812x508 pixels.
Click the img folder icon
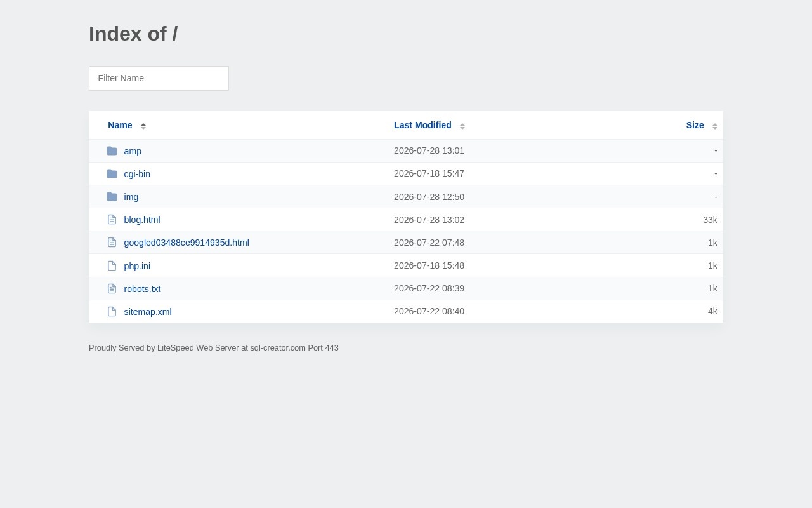pyautogui.click(x=112, y=197)
